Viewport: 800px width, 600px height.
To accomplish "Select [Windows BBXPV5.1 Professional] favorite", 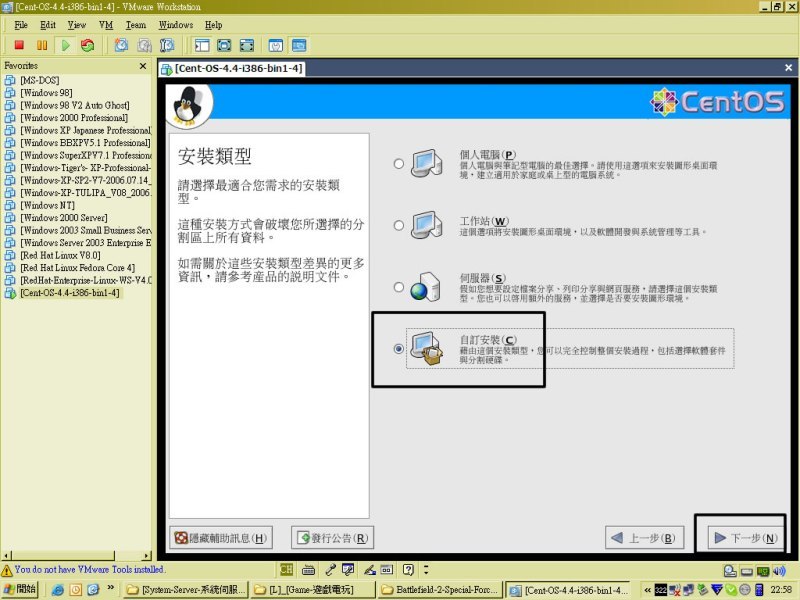I will (x=85, y=143).
